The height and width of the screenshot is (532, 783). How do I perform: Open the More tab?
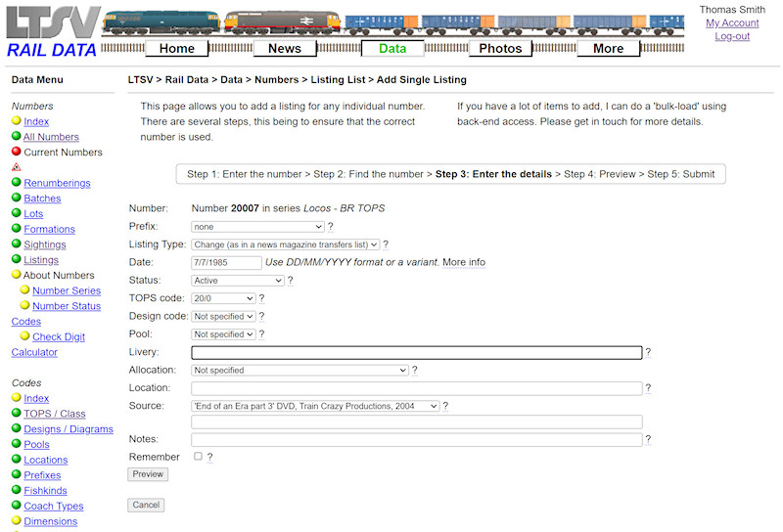[x=608, y=49]
